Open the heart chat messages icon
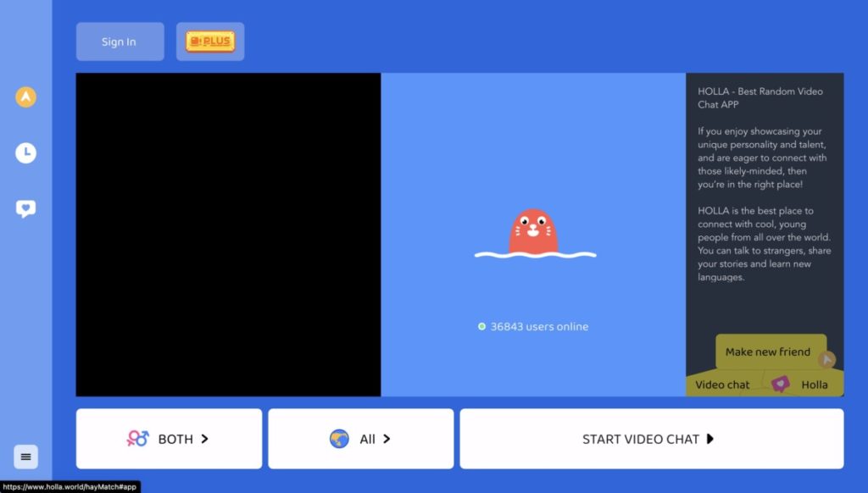868x493 pixels. [25, 208]
